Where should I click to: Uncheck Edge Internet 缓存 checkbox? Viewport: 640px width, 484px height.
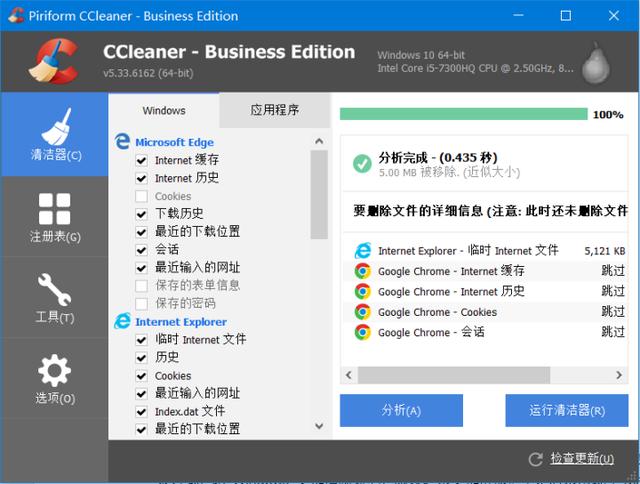pyautogui.click(x=141, y=160)
